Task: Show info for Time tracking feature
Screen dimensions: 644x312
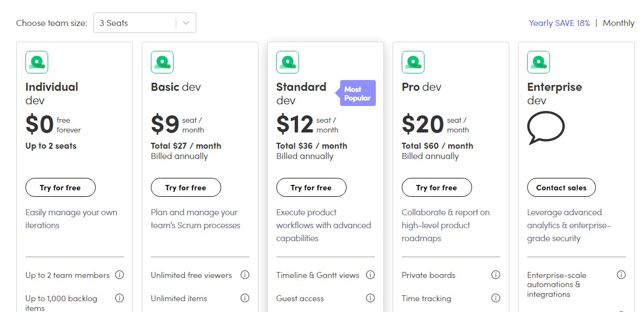Action: tap(496, 298)
